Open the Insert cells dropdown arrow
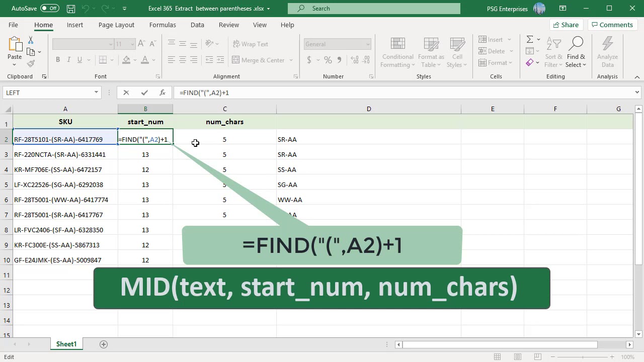 point(509,40)
